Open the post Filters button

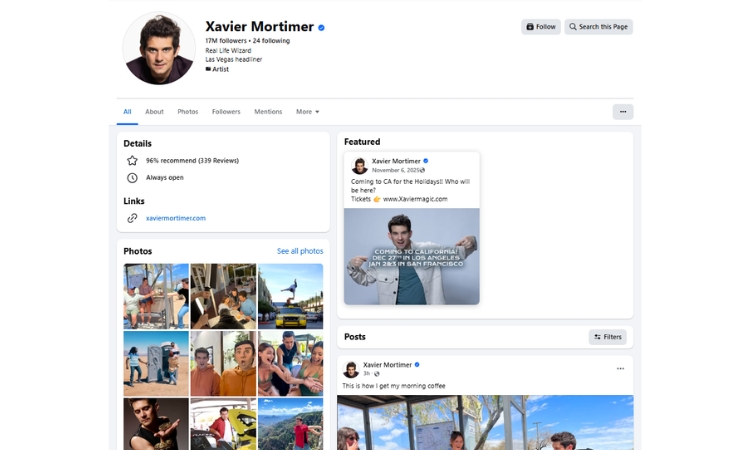[x=607, y=337]
